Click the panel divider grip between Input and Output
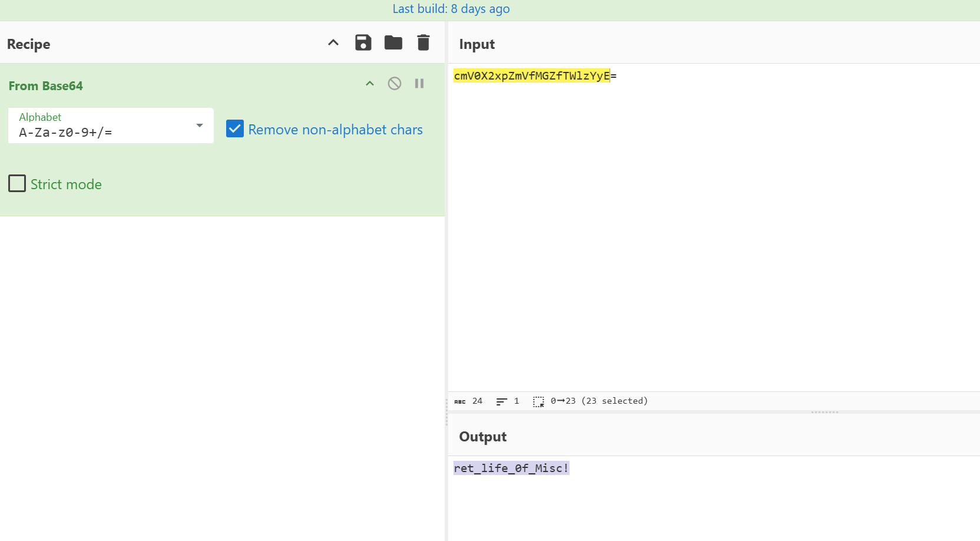980x541 pixels. [824, 413]
